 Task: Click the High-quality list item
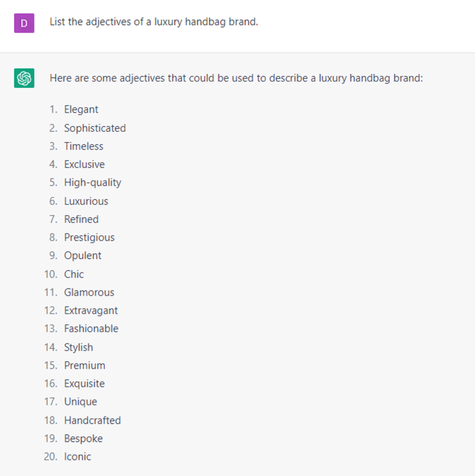pos(93,183)
